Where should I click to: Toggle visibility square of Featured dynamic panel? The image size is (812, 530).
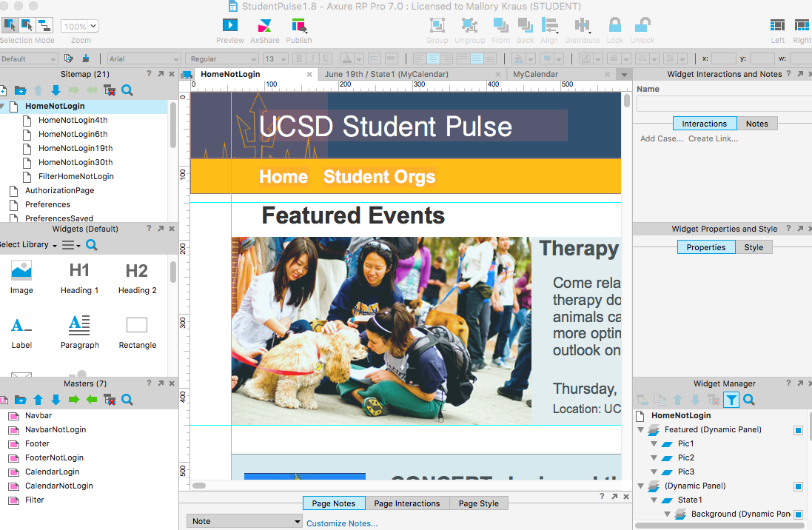tap(798, 430)
